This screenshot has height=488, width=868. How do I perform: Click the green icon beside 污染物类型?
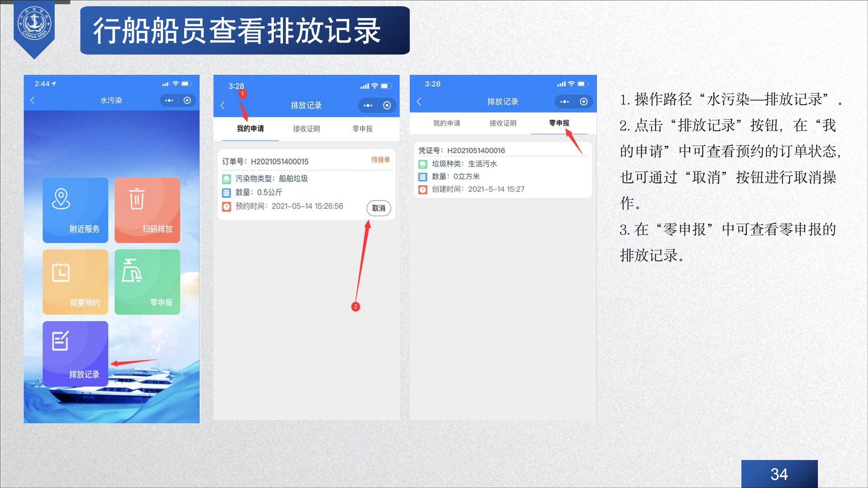point(227,179)
